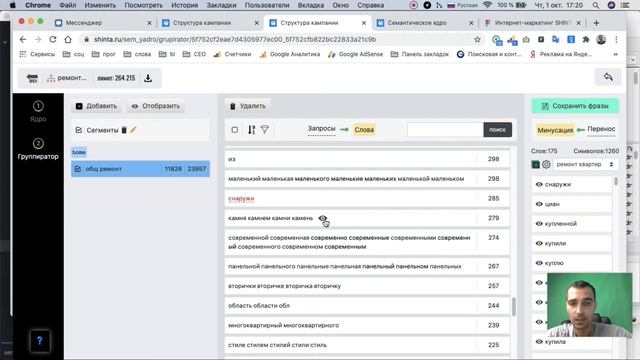The height and width of the screenshot is (360, 640).
Task: Select the row 'область области обл'
Action: click(x=367, y=306)
